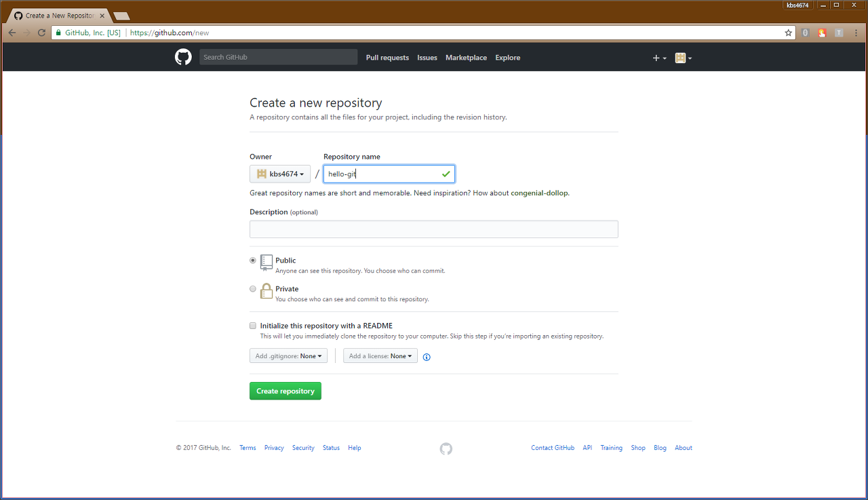Reload the page with refresh icon
Viewport: 868px width, 500px height.
[x=42, y=33]
